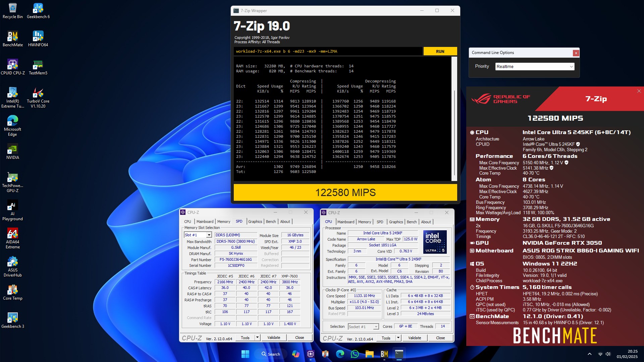Open the Recycle Bin desktop icon

(x=13, y=11)
